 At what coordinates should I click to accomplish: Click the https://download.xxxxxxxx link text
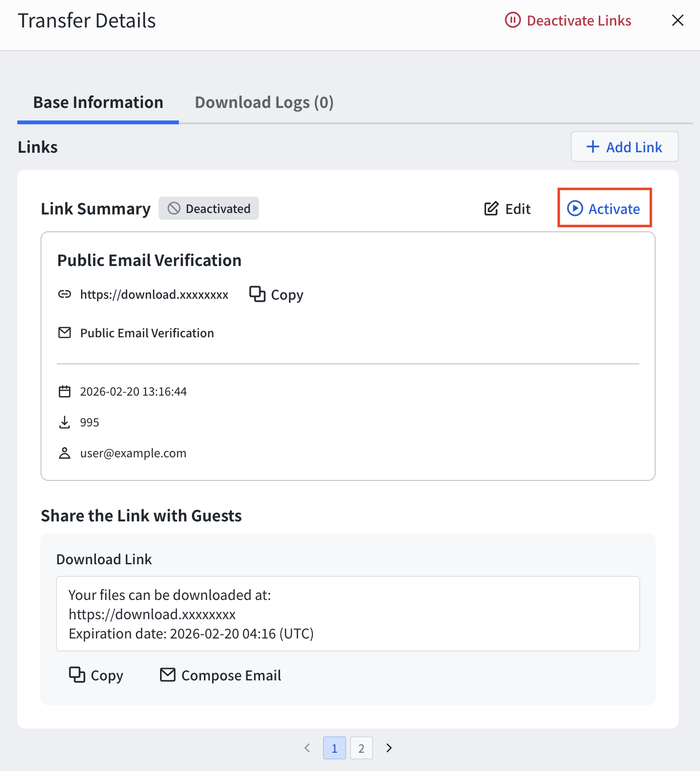(154, 294)
